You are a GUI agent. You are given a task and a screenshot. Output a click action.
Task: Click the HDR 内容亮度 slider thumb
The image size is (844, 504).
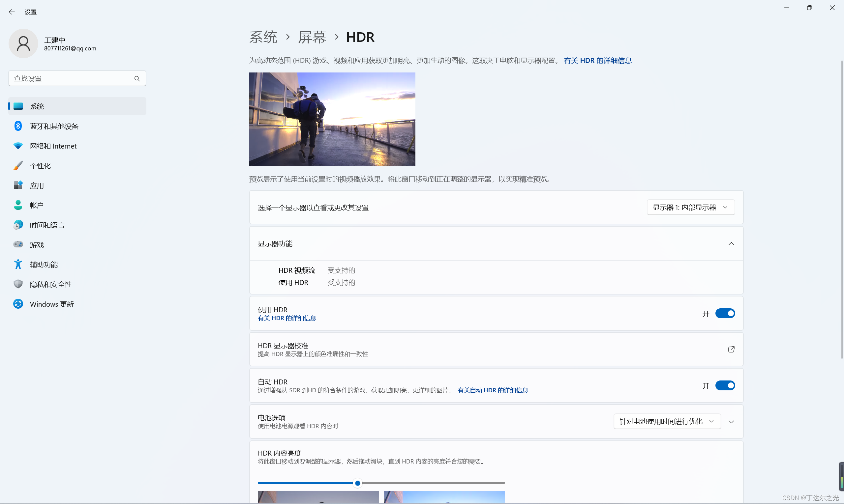click(358, 483)
